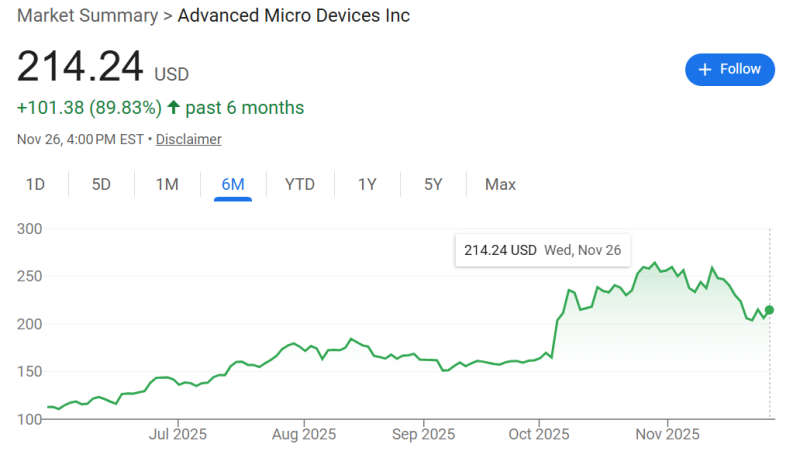Click the Aug 2025 axis label

304,434
